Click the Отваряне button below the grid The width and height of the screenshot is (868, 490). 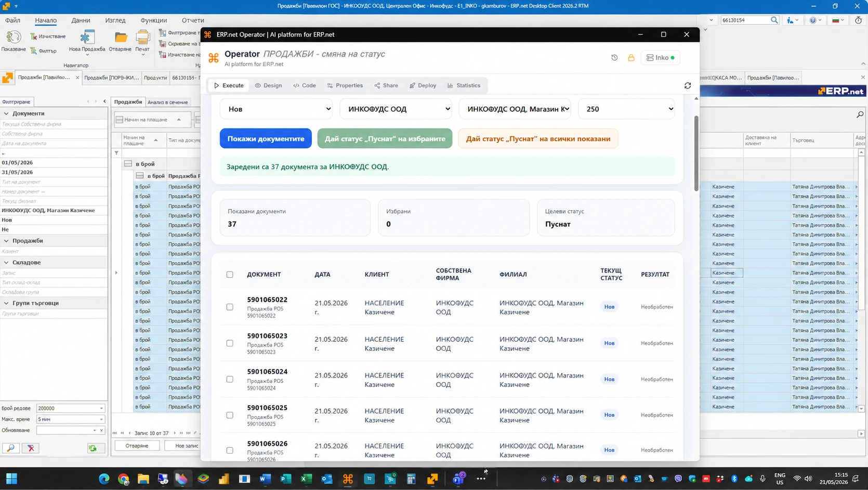click(137, 446)
